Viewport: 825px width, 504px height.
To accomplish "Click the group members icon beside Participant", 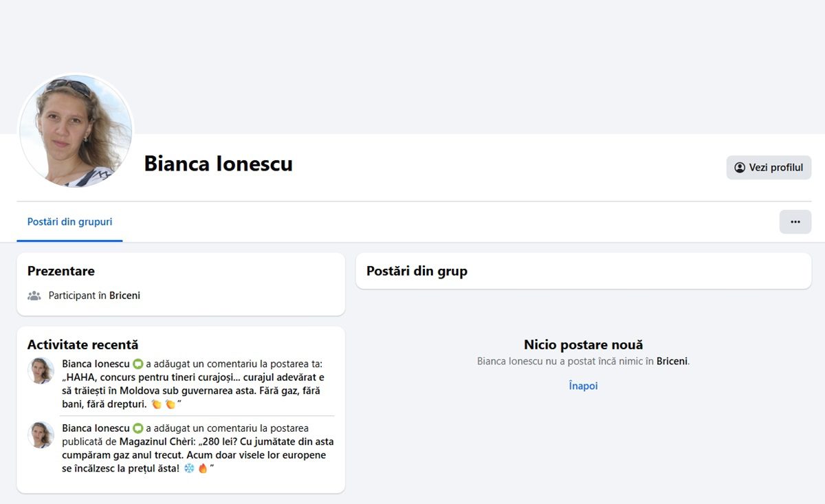I will point(34,296).
